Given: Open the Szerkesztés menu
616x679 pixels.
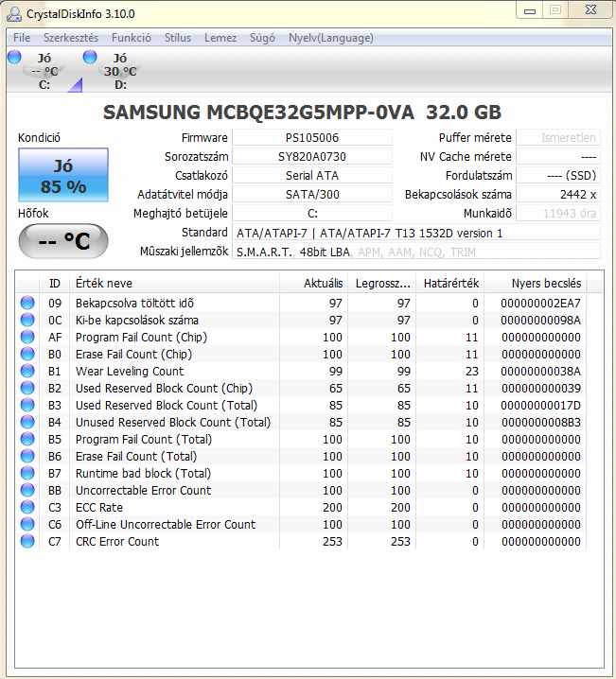Looking at the screenshot, I should coord(71,38).
